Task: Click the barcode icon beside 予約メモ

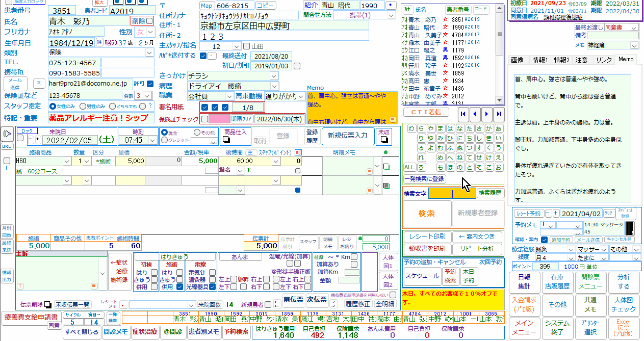Action: coord(630,228)
